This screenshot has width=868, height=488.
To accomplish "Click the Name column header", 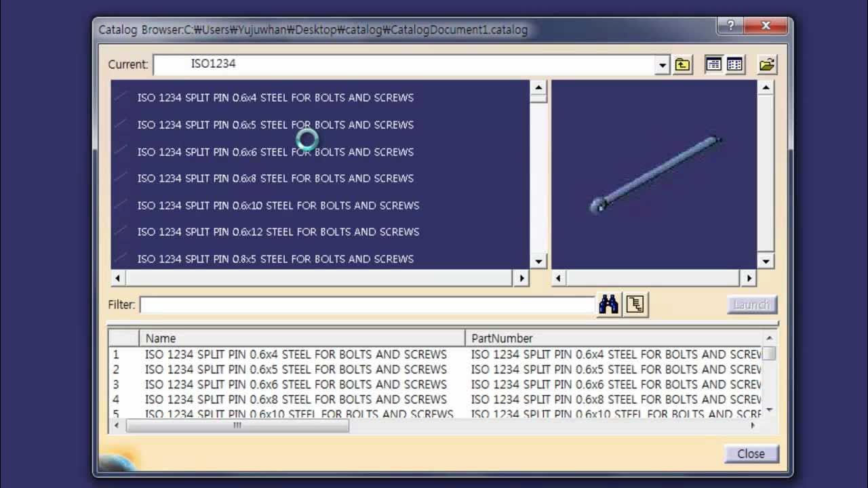I will 302,338.
